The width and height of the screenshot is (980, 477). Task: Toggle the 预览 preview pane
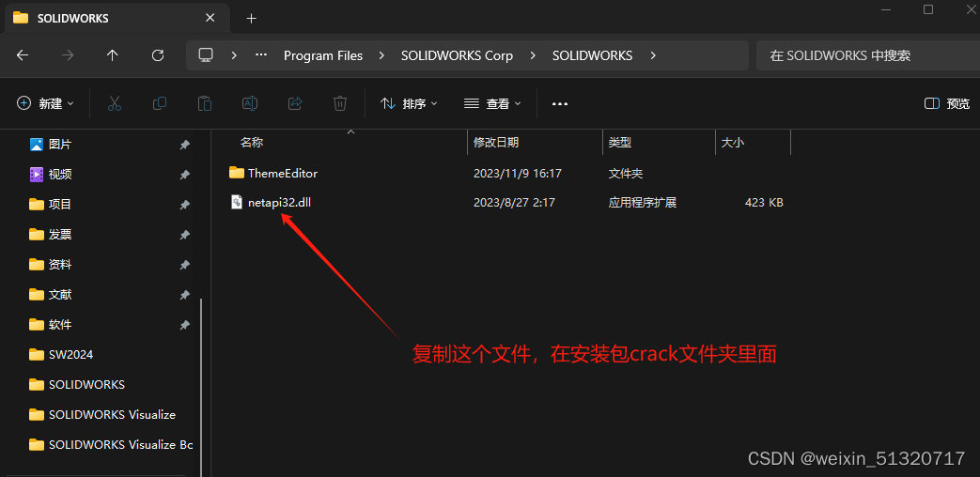[x=947, y=103]
